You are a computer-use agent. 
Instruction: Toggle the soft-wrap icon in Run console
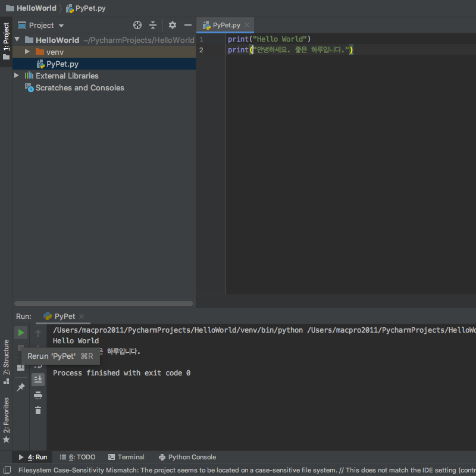[x=38, y=367]
